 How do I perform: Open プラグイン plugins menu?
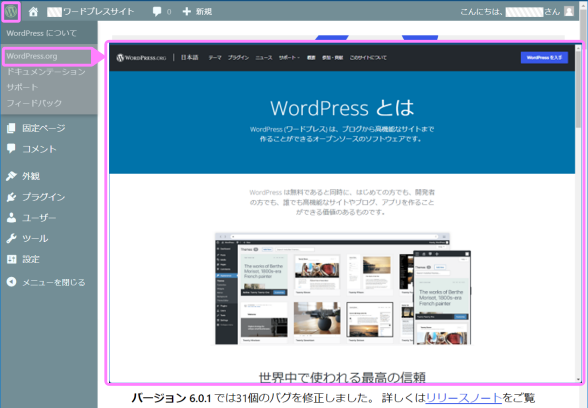pos(44,197)
